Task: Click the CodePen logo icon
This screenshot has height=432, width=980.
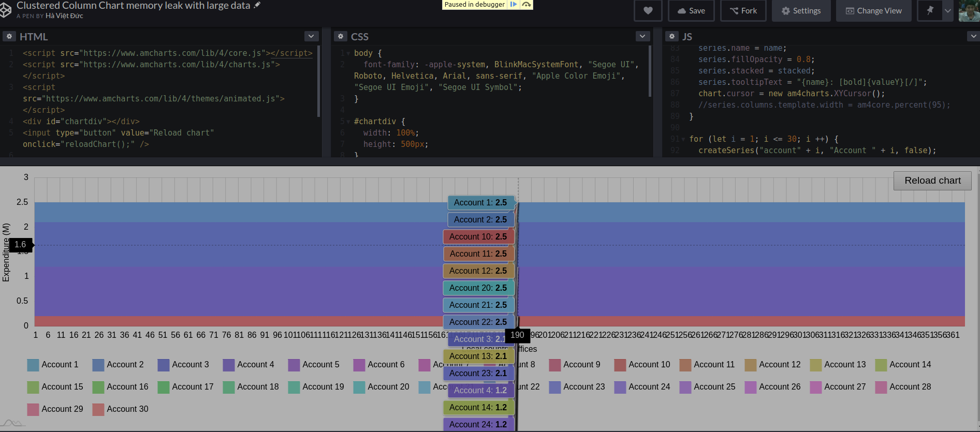Action: (5, 10)
